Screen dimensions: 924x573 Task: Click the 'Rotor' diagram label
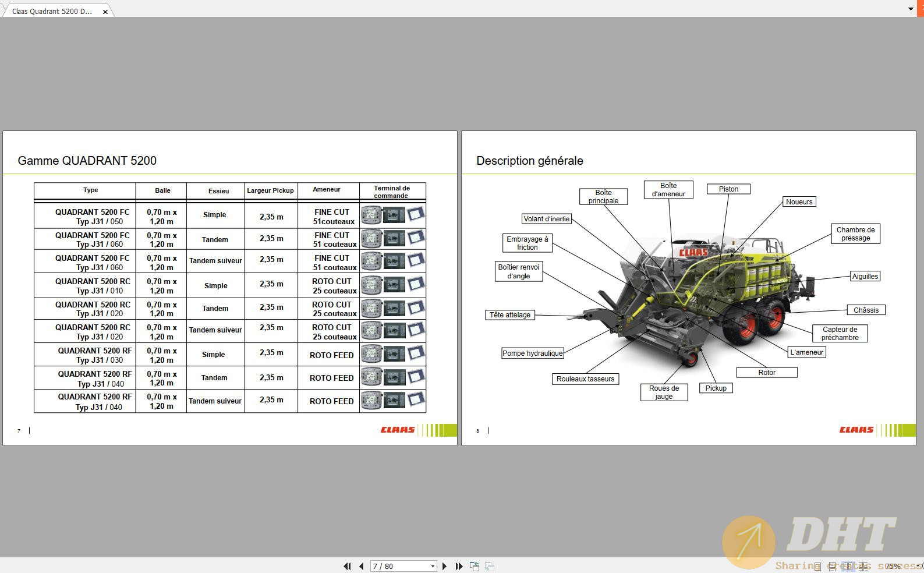pyautogui.click(x=766, y=373)
